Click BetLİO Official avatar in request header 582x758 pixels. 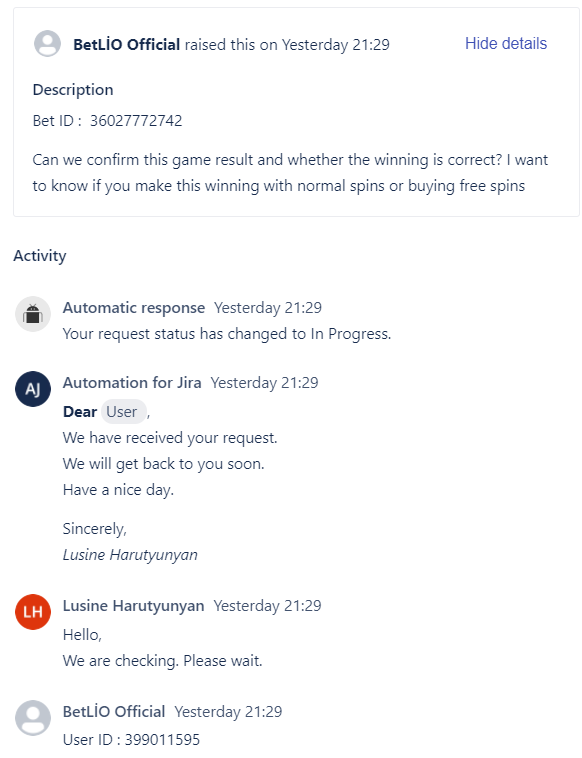(47, 44)
